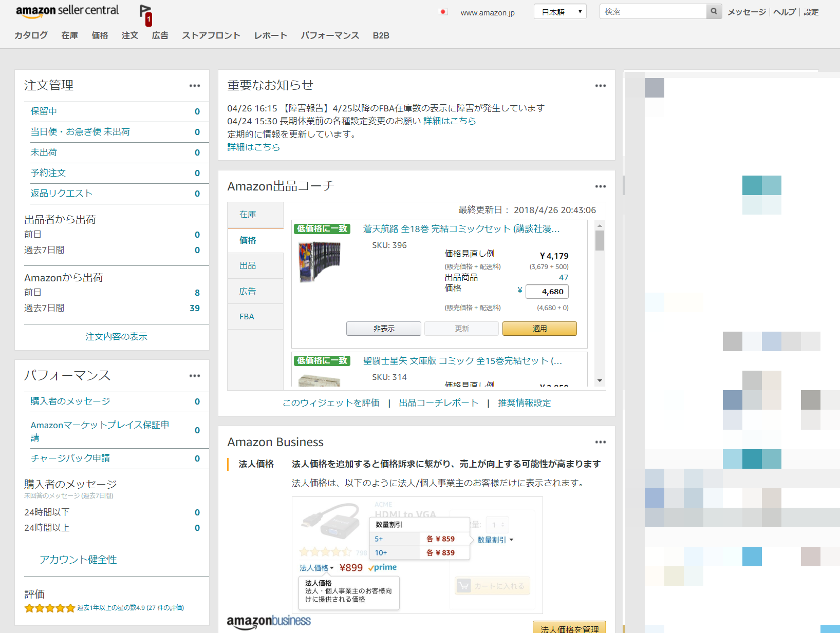This screenshot has height=633, width=840.
Task: Click the 蒼天航路 comic set thumbnail
Action: tap(320, 262)
